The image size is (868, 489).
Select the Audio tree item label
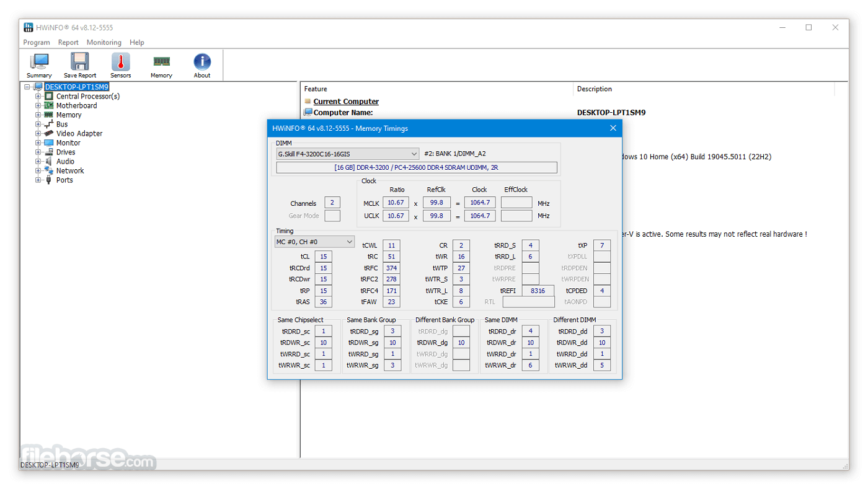[65, 161]
